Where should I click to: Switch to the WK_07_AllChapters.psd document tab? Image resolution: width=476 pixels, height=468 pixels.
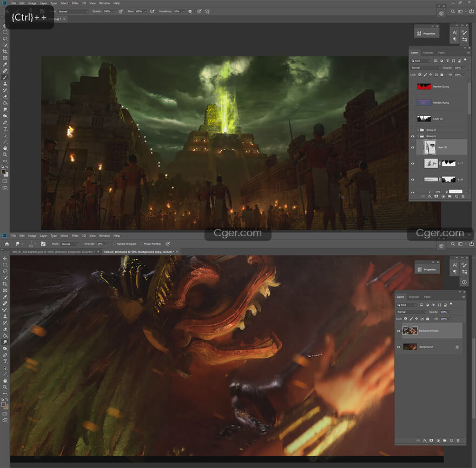tap(54, 252)
